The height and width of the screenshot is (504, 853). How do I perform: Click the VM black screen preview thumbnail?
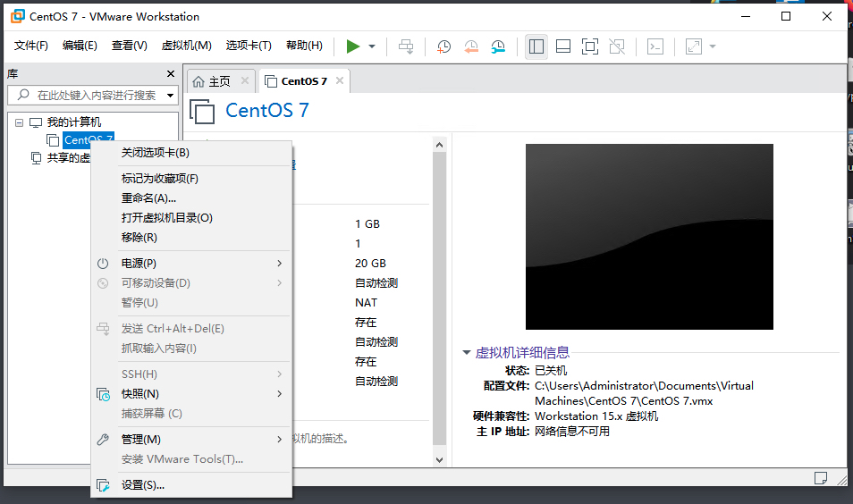point(649,237)
